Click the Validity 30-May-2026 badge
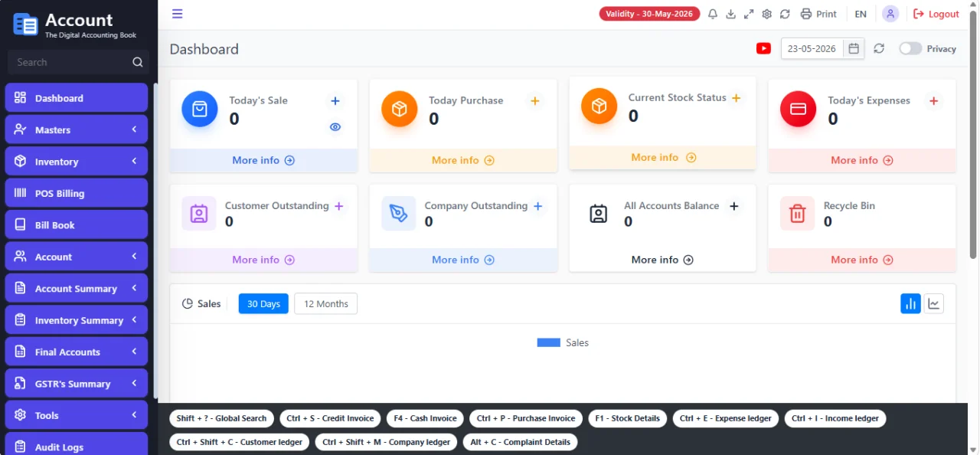The width and height of the screenshot is (980, 455). [x=649, y=14]
